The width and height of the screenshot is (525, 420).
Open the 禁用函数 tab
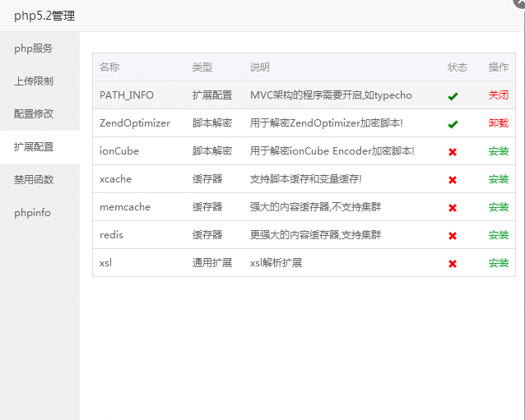point(39,179)
